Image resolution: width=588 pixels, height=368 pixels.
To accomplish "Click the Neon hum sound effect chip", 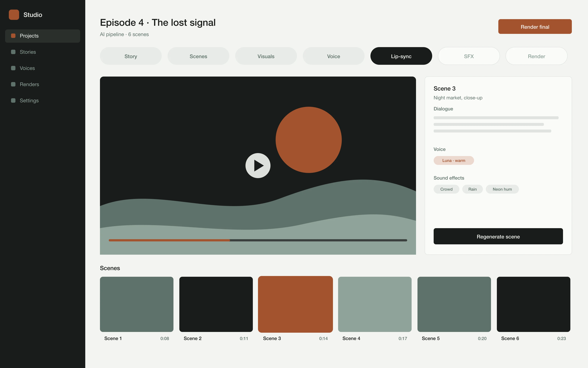I will point(502,189).
